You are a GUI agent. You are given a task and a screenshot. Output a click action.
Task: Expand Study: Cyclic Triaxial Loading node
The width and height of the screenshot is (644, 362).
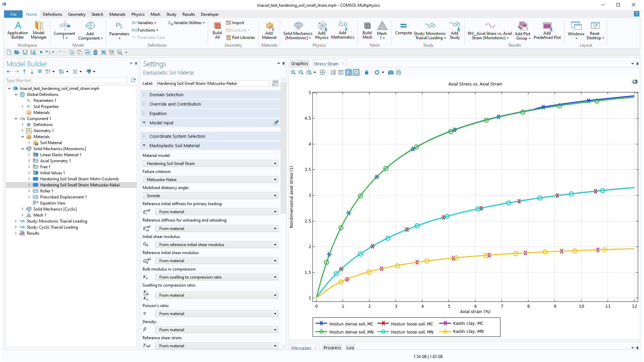[x=16, y=227]
